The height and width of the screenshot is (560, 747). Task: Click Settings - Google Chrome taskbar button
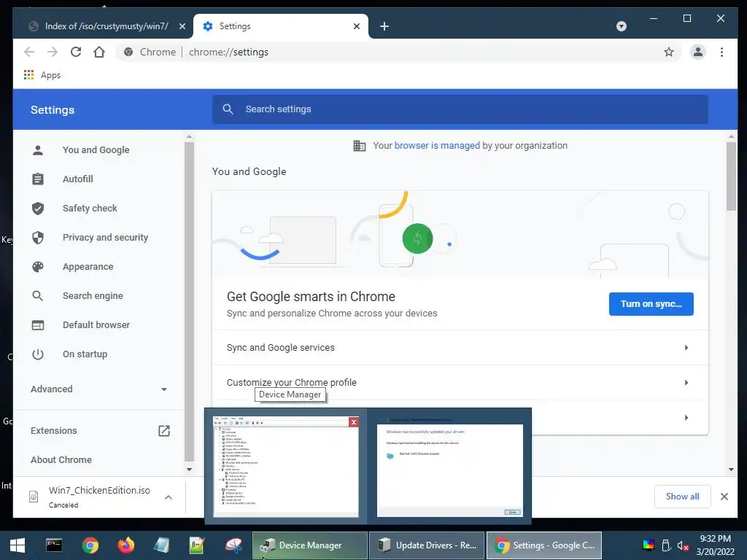(544, 545)
